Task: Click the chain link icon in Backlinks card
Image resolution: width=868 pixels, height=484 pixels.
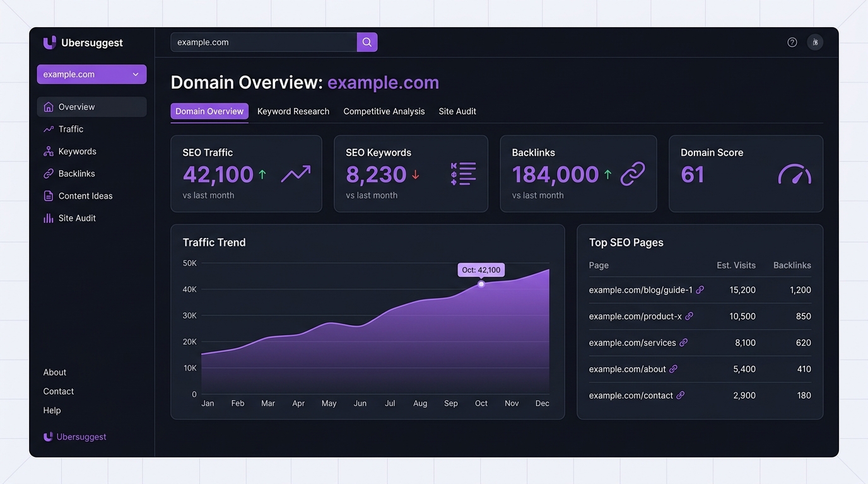Action: pos(633,174)
